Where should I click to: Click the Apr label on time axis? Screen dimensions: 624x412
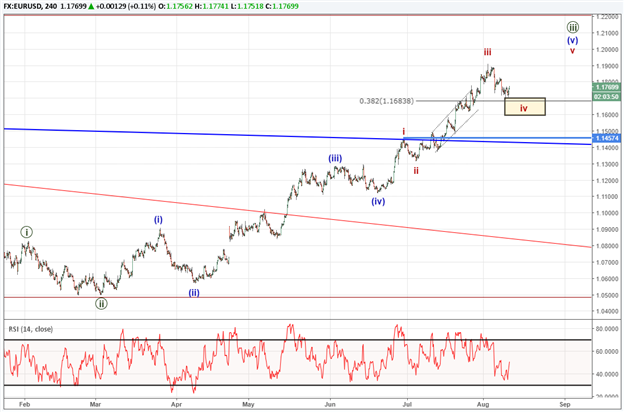[x=176, y=404]
